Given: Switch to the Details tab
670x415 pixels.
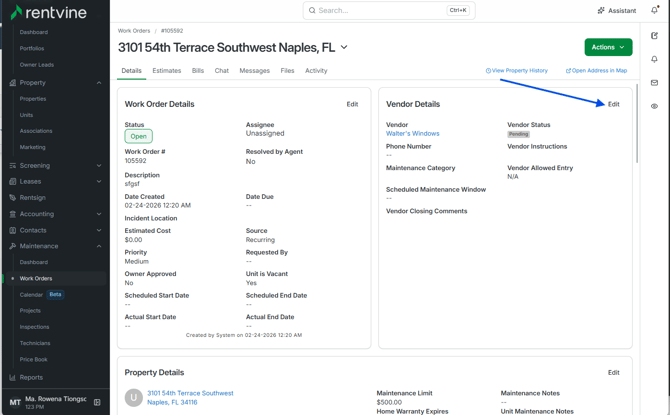Looking at the screenshot, I should (131, 71).
